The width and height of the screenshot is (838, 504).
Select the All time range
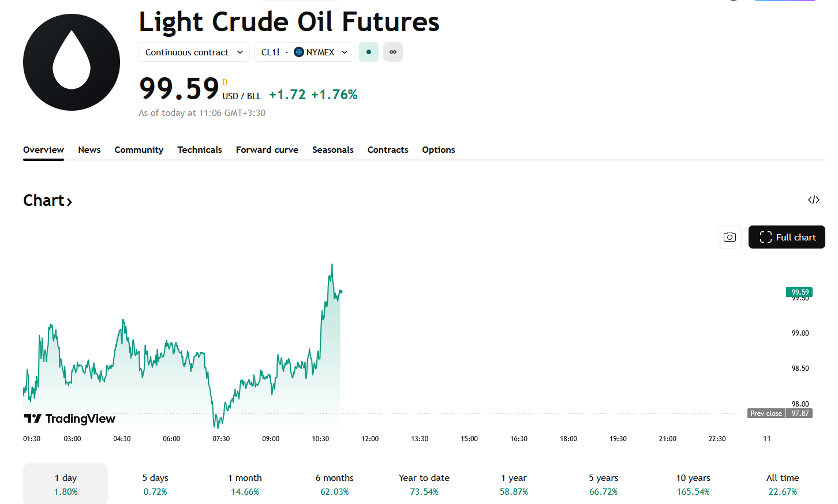782,484
